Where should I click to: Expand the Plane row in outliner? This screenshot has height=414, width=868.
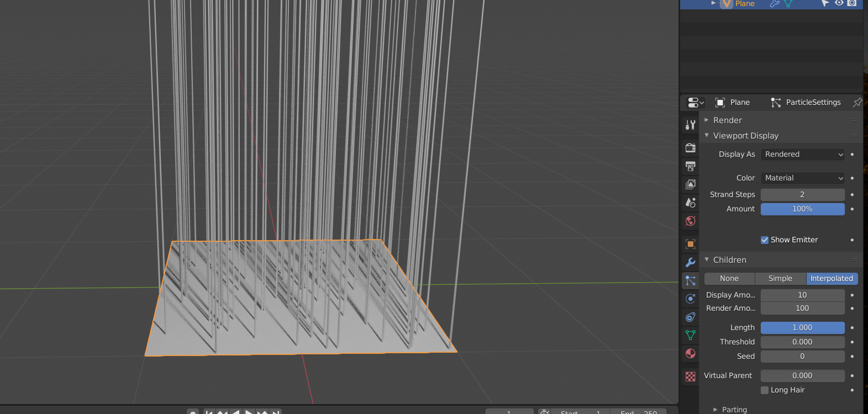click(x=713, y=3)
